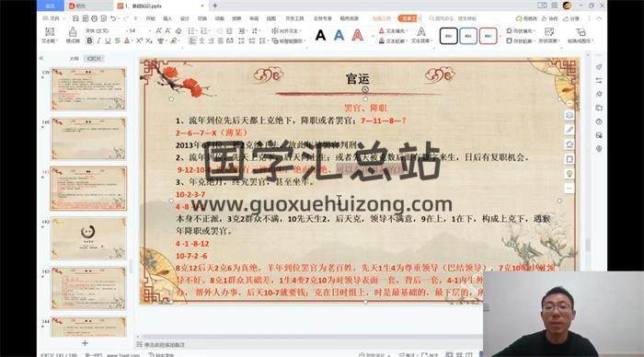This screenshot has height=357, width=644.
Task: Click the text highlight marker icon
Action: [x=174, y=40]
